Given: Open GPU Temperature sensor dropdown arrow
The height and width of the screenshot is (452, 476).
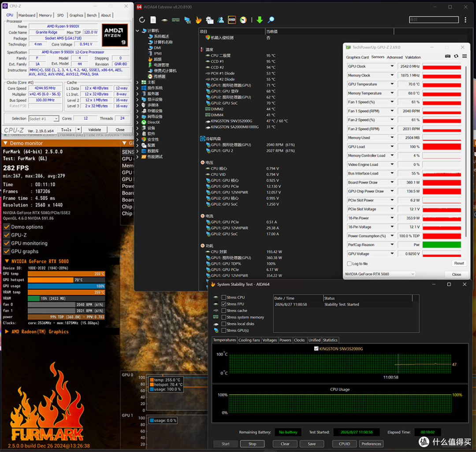Looking at the screenshot, I should [392, 84].
